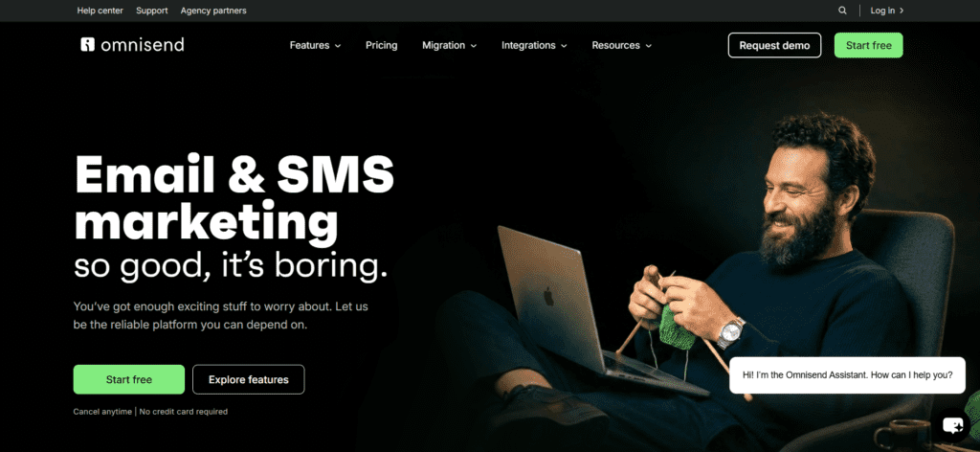This screenshot has width=980, height=452.
Task: Expand the Migration dropdown chevron
Action: click(474, 46)
